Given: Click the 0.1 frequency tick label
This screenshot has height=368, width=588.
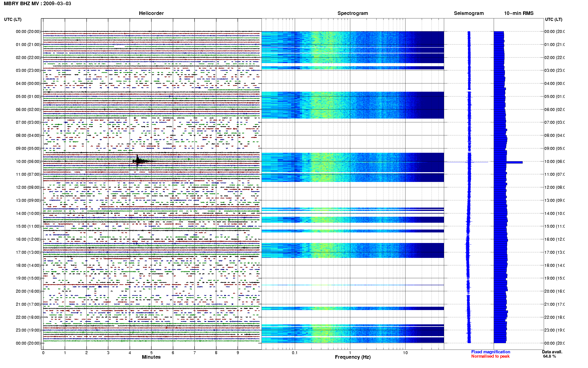Looking at the screenshot, I should [x=295, y=353].
